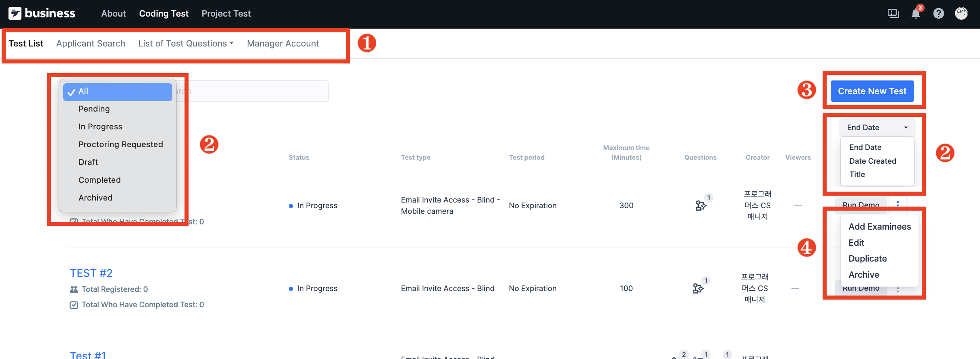The image size is (980, 359).
Task: Open three-dot menu beside lower Run Demo
Action: (x=898, y=289)
